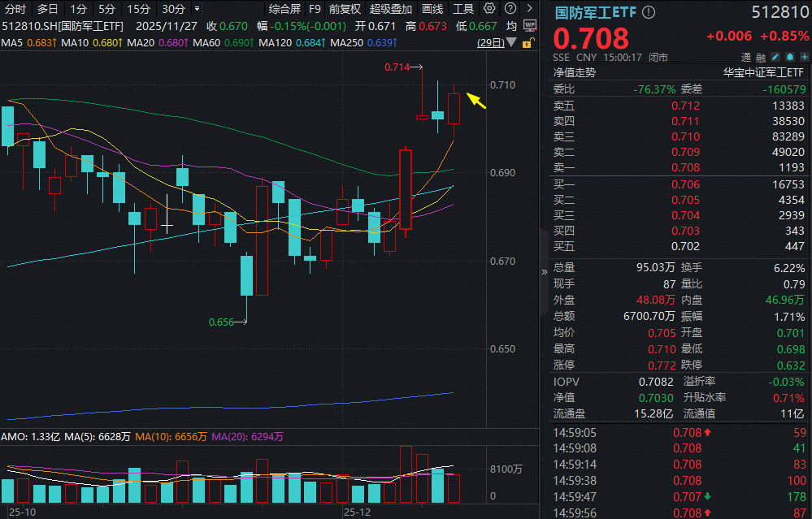Image resolution: width=812 pixels, height=519 pixels.
Task: Select the 15分 period tab
Action: 138,9
